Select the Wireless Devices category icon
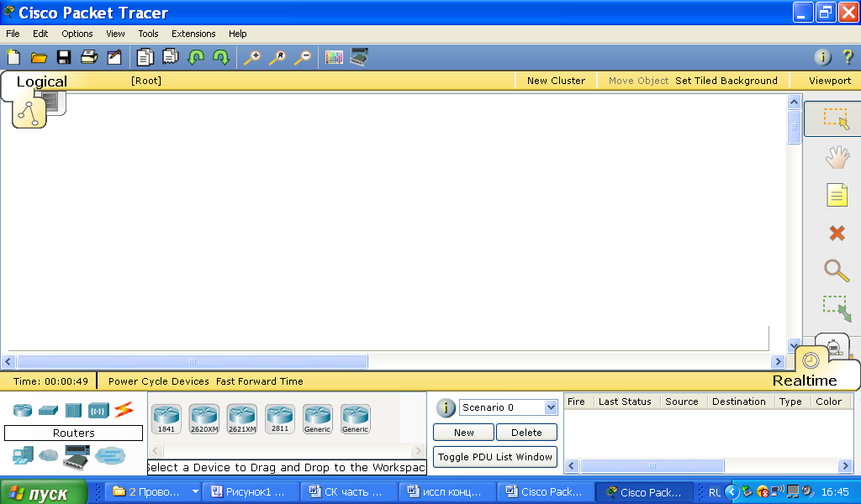 point(99,410)
